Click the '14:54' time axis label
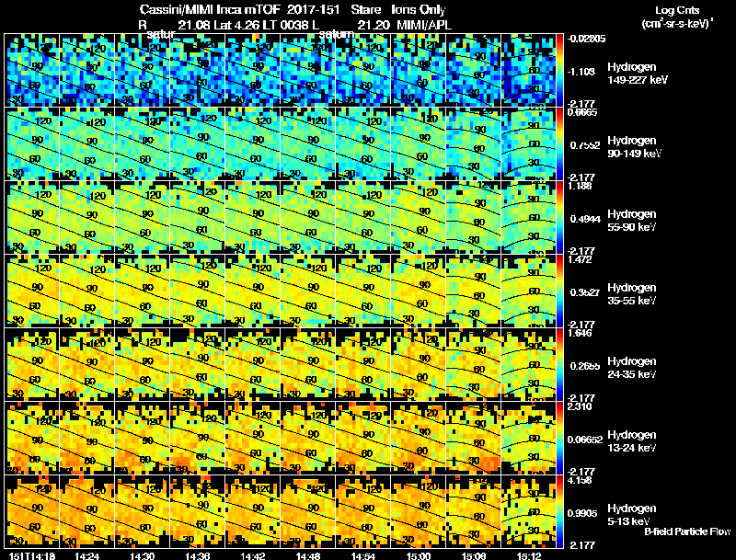 [362, 555]
